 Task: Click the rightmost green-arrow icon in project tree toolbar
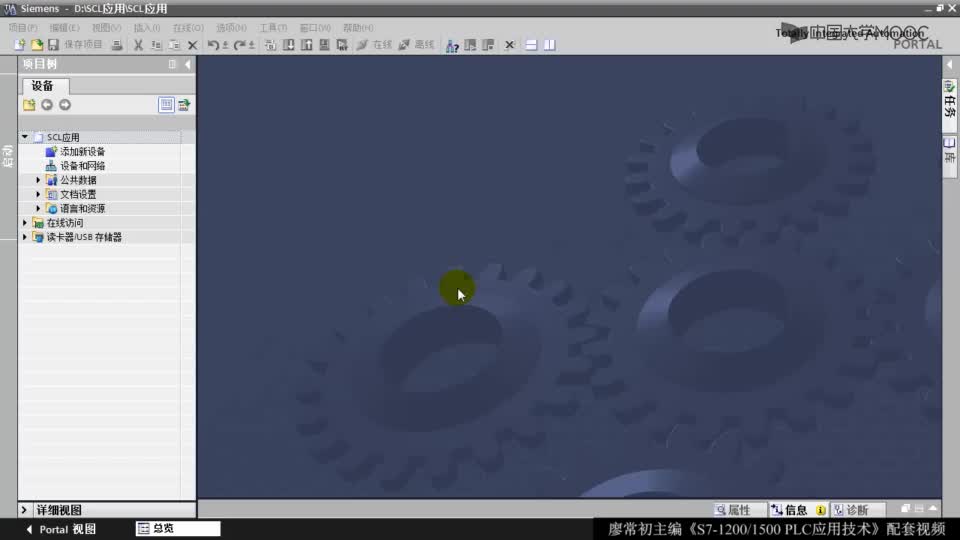(184, 105)
